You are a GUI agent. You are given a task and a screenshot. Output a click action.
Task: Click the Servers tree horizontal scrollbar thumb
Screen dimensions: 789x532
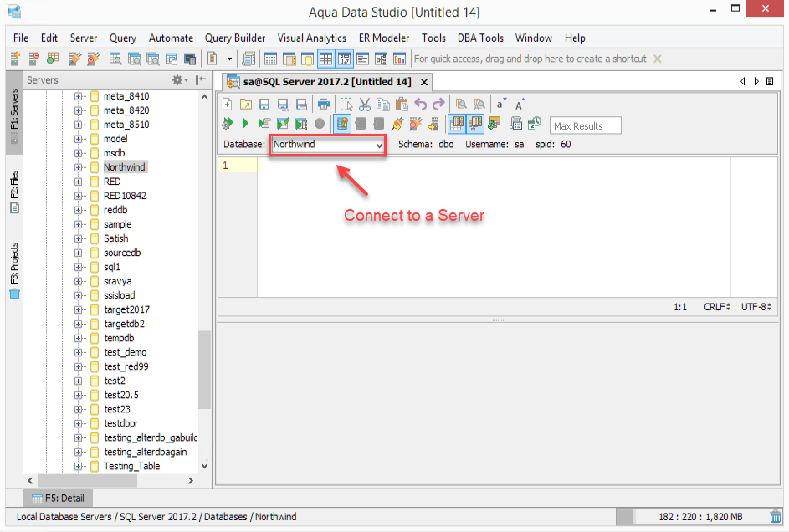coord(87,481)
